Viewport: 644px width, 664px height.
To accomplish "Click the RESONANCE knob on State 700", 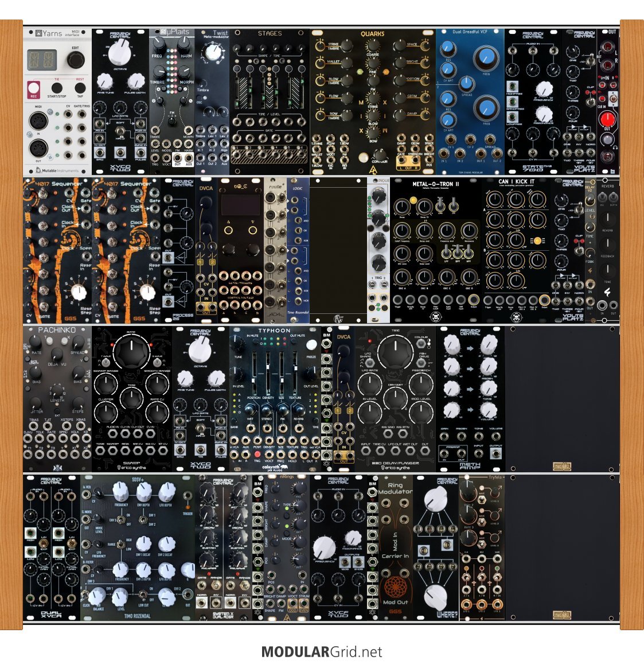I will 543,114.
